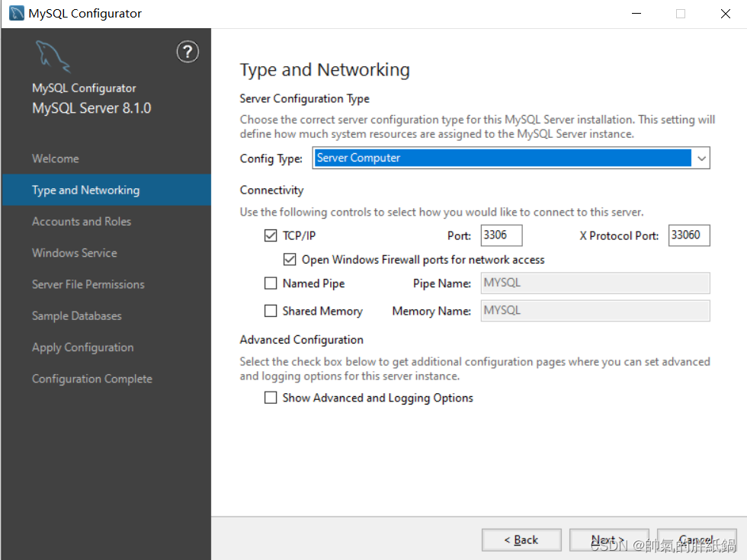Minimize the MySQL Configurator window
The image size is (747, 560).
(636, 14)
